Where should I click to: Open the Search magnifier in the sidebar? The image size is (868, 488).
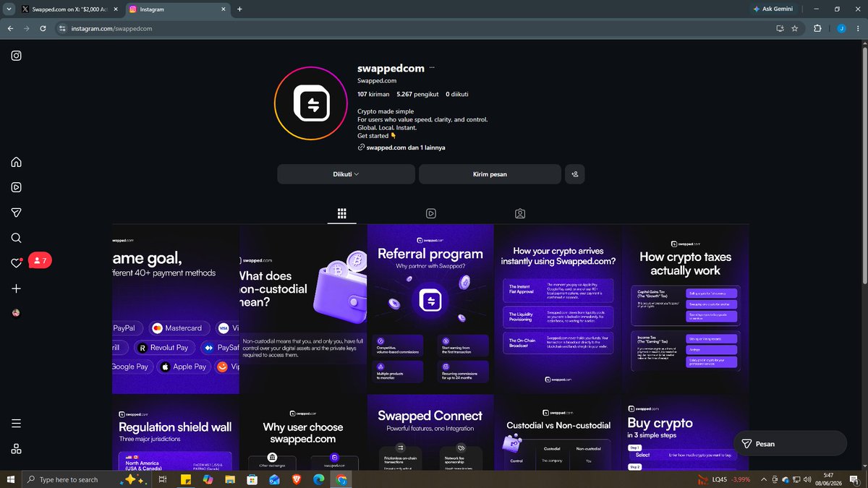(16, 238)
